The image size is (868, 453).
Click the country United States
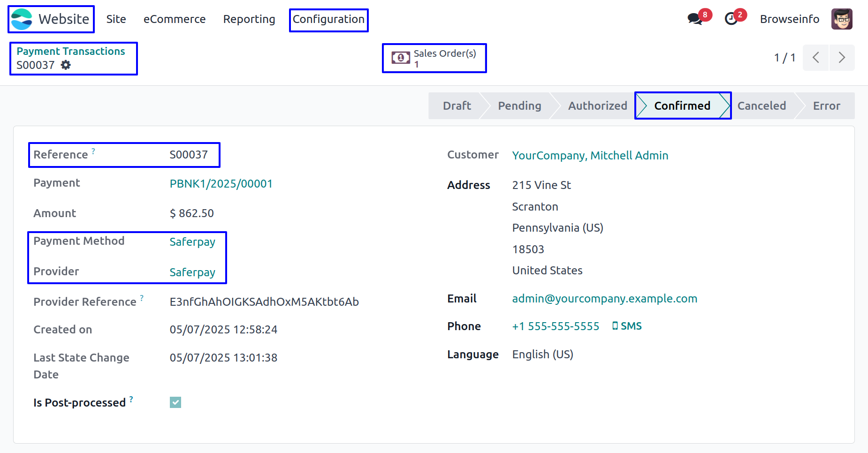point(548,271)
